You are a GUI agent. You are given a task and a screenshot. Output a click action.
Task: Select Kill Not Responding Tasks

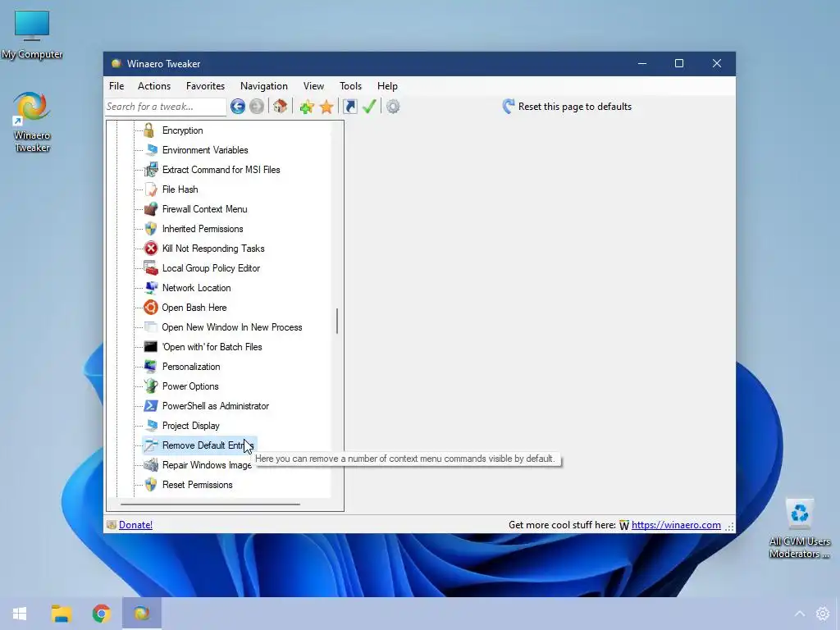coord(213,249)
